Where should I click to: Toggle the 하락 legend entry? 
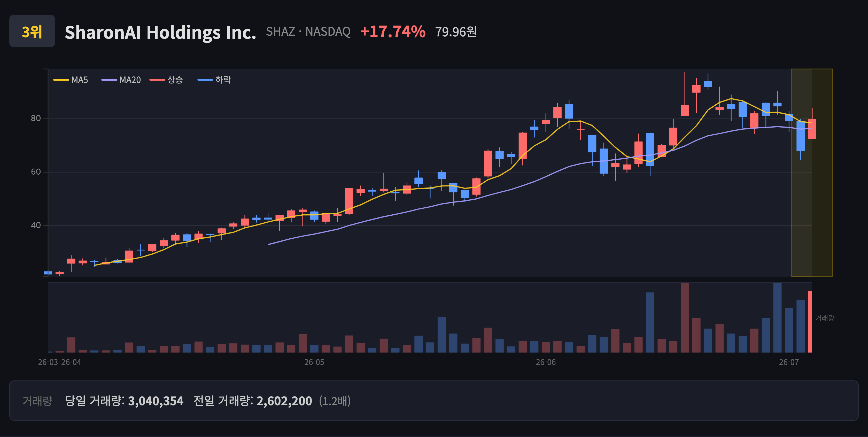[x=214, y=80]
